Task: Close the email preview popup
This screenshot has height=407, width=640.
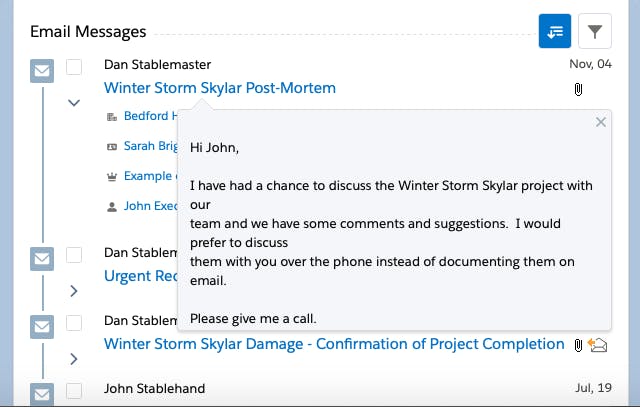Action: point(600,122)
